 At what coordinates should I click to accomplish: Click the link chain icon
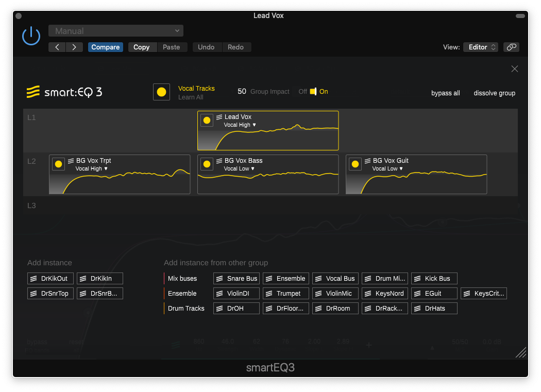[x=511, y=47]
